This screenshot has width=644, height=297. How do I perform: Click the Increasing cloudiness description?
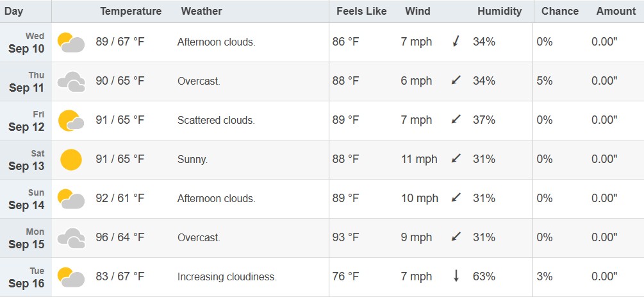pyautogui.click(x=227, y=277)
